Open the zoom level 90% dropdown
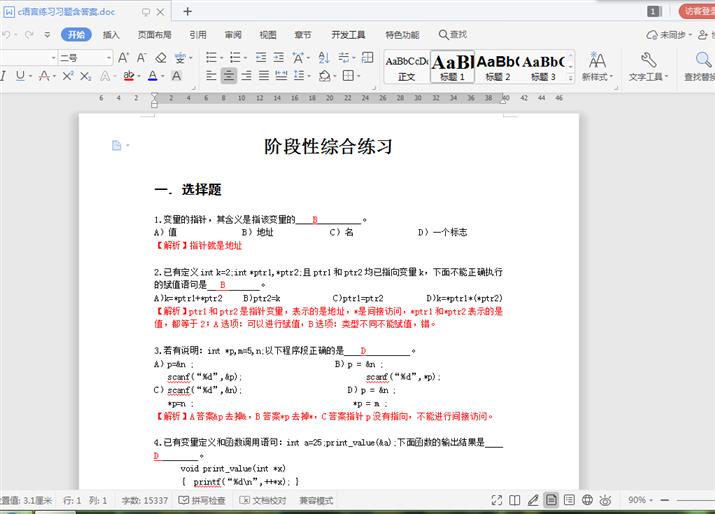715x514 pixels. [x=640, y=500]
